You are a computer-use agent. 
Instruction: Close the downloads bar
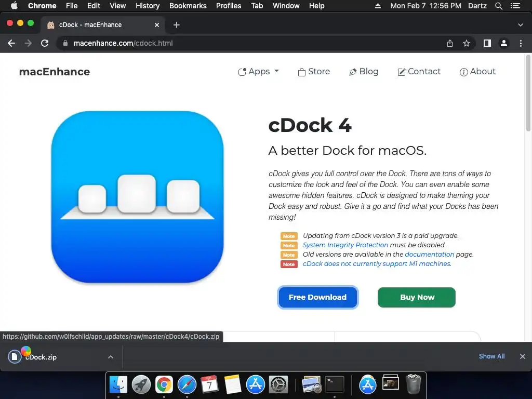click(523, 356)
